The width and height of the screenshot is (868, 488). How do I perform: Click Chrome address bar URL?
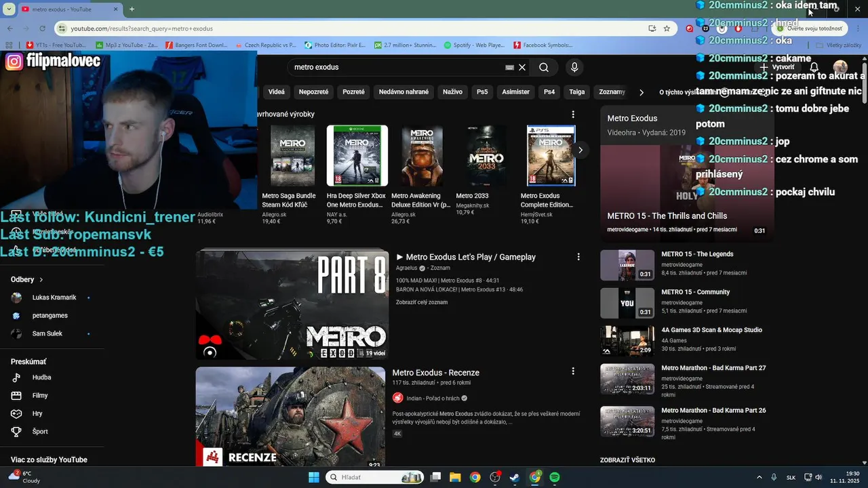[142, 28]
